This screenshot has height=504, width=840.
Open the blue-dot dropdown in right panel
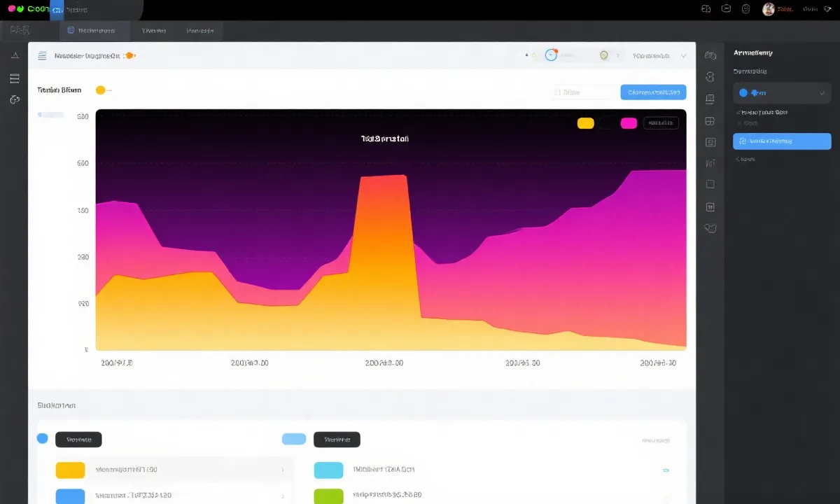pyautogui.click(x=782, y=92)
